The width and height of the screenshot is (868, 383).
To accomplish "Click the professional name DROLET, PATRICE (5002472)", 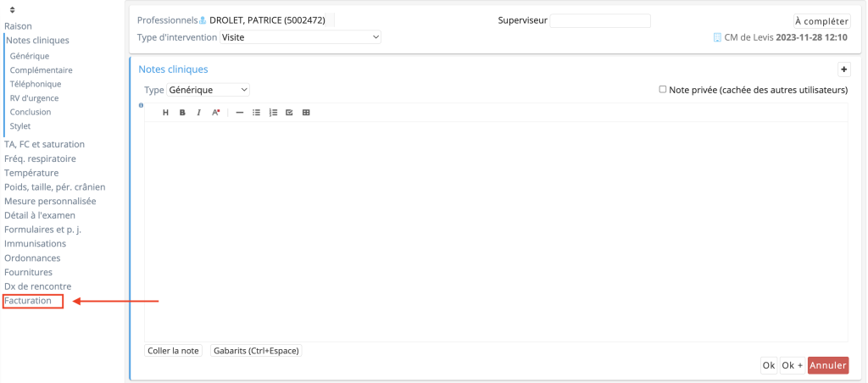I will (267, 21).
